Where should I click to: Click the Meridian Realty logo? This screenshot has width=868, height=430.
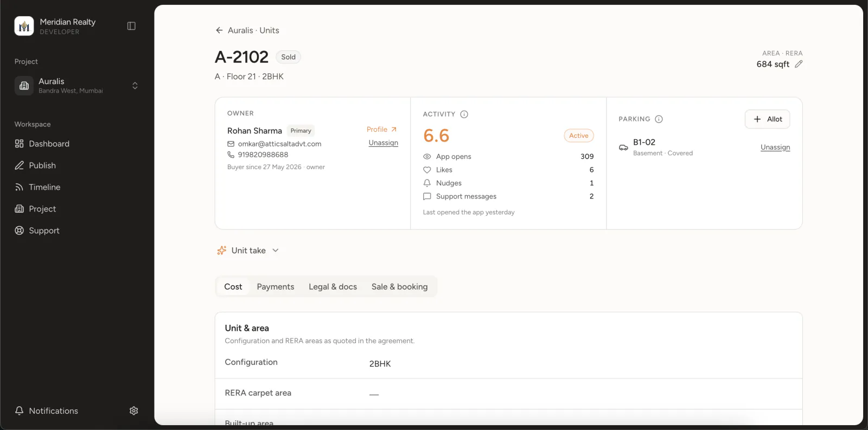[24, 26]
